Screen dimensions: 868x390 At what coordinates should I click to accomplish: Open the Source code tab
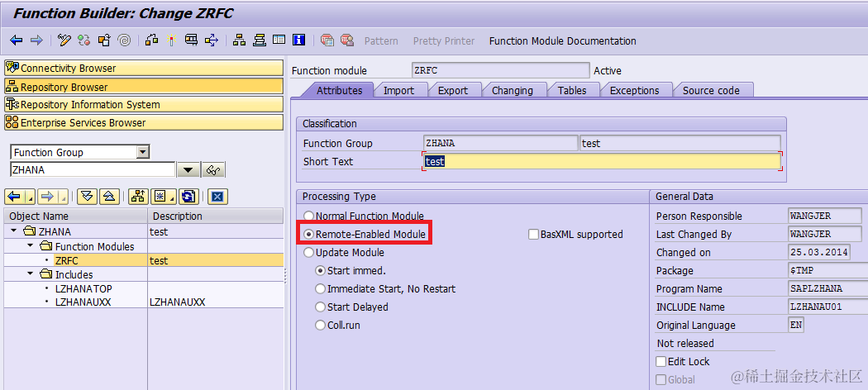click(711, 90)
